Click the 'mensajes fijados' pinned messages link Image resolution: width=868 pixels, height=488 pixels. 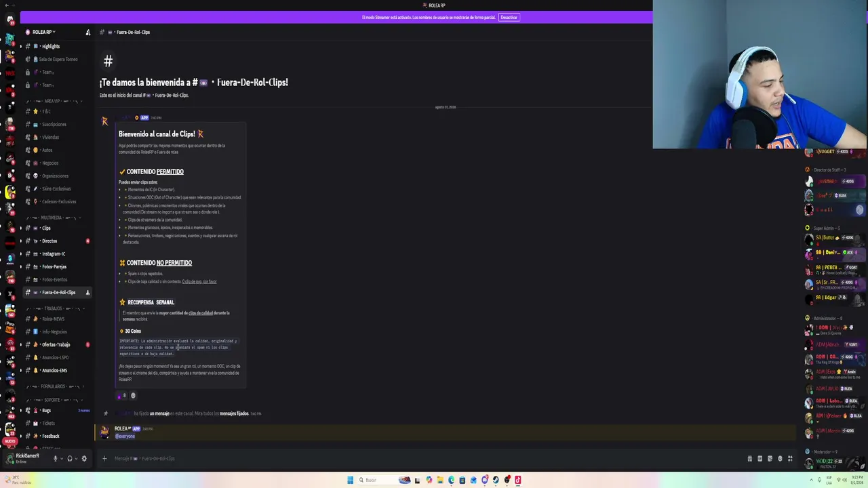(x=234, y=413)
